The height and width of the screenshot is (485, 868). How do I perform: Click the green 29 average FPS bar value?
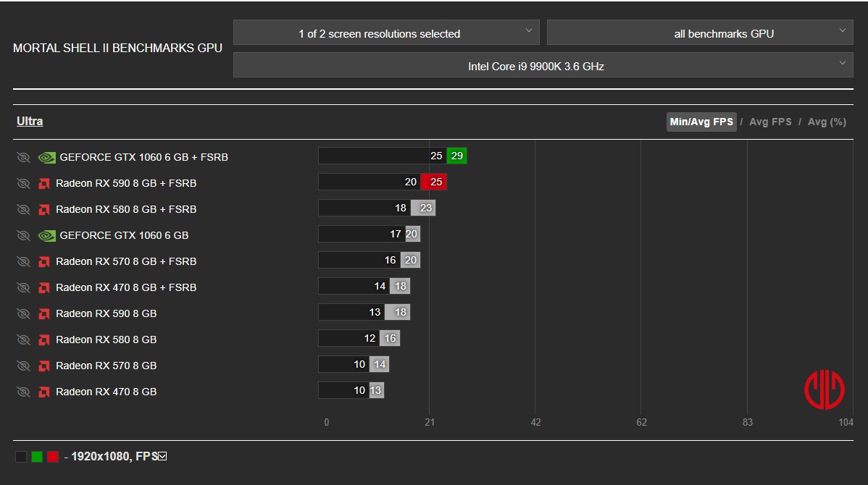(456, 156)
